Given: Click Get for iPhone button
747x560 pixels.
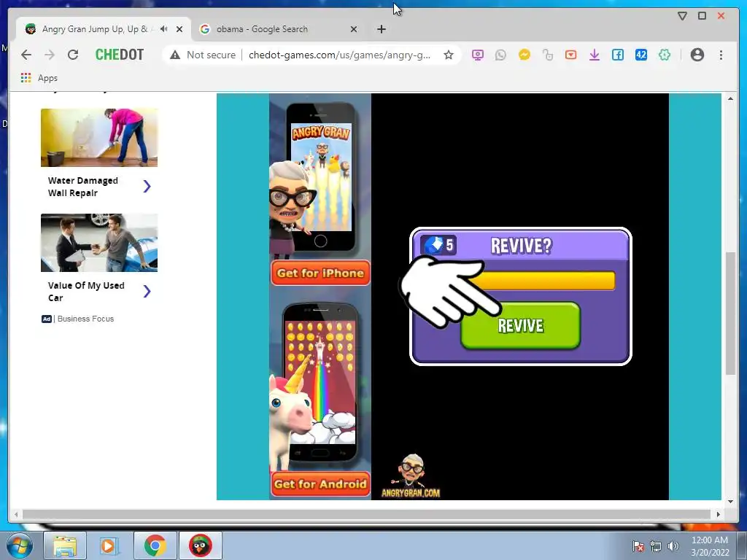Looking at the screenshot, I should (x=320, y=273).
